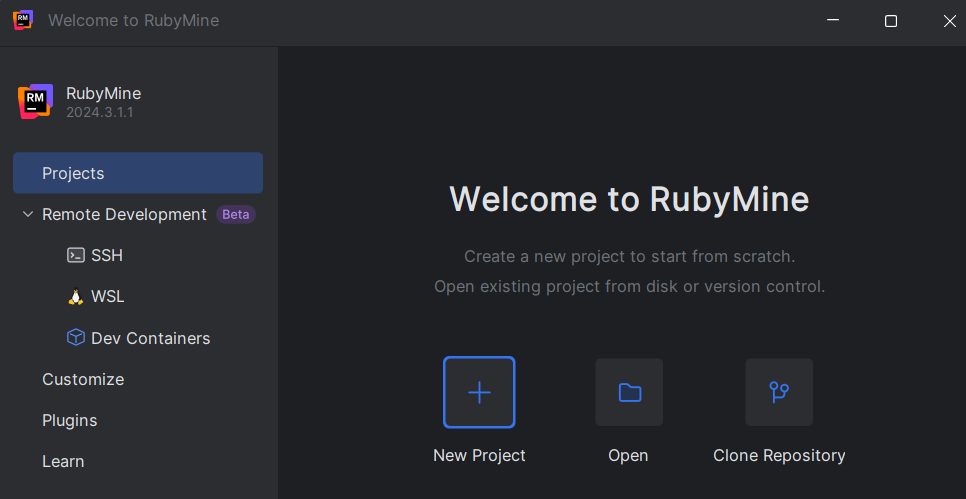Image resolution: width=966 pixels, height=499 pixels.
Task: Open the Learn section
Action: (63, 461)
